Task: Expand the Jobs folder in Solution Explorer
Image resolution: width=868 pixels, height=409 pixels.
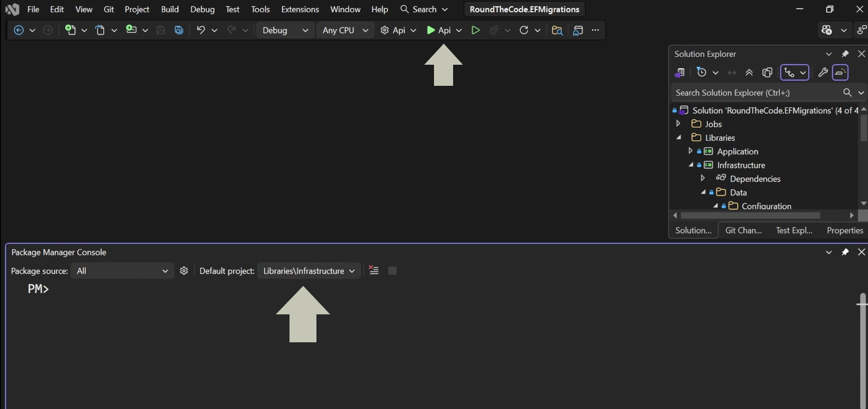Action: pyautogui.click(x=678, y=124)
